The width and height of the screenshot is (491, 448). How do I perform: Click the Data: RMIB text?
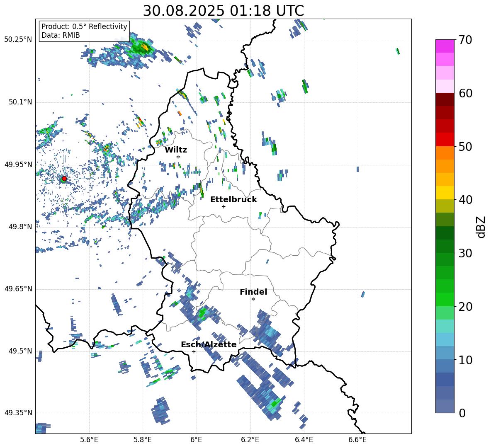pos(61,35)
